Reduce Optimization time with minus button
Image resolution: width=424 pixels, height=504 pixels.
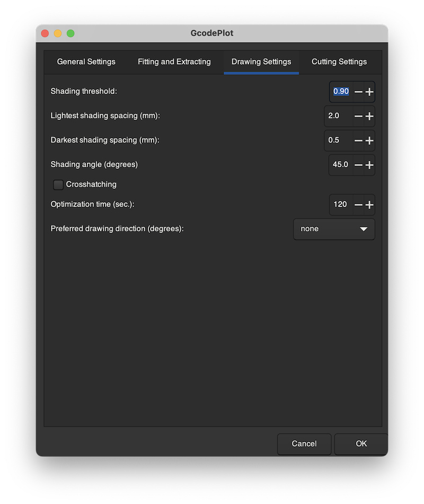coord(358,205)
